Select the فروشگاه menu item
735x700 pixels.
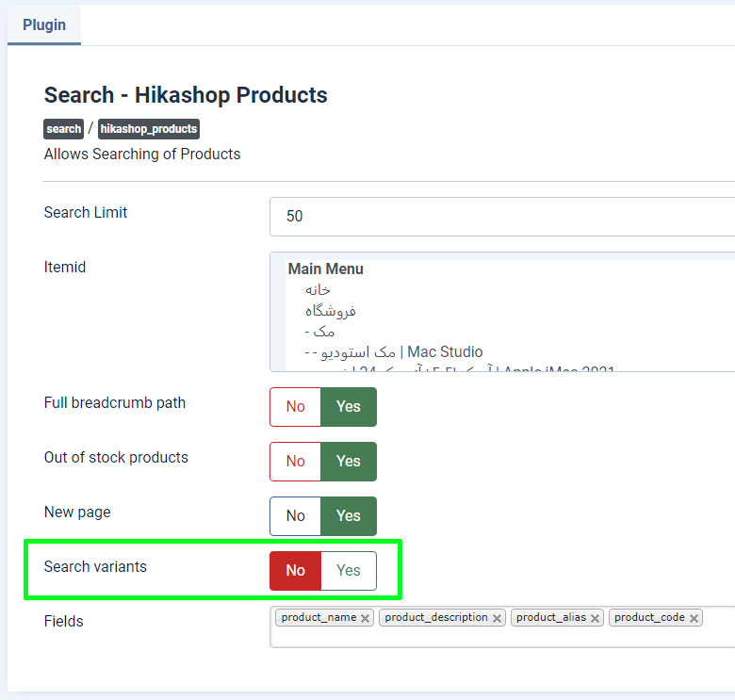point(330,311)
